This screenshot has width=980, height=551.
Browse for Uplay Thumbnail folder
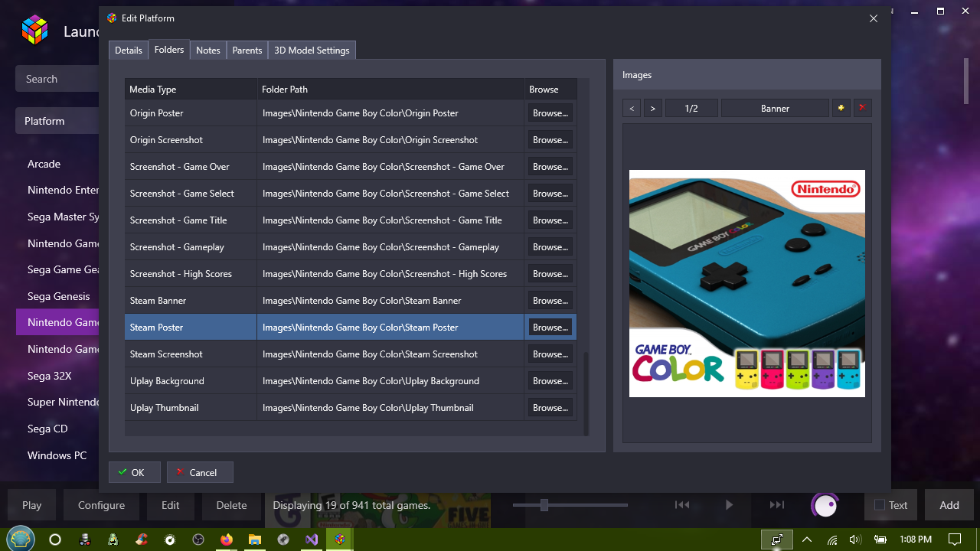tap(550, 408)
